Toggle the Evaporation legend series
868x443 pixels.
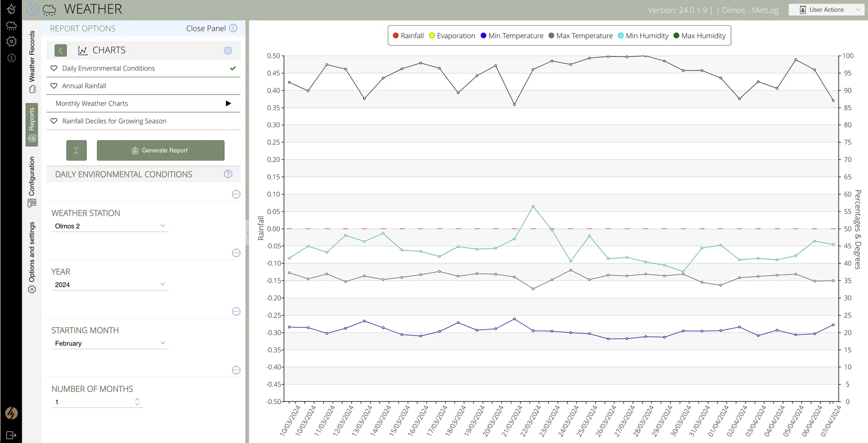(452, 36)
